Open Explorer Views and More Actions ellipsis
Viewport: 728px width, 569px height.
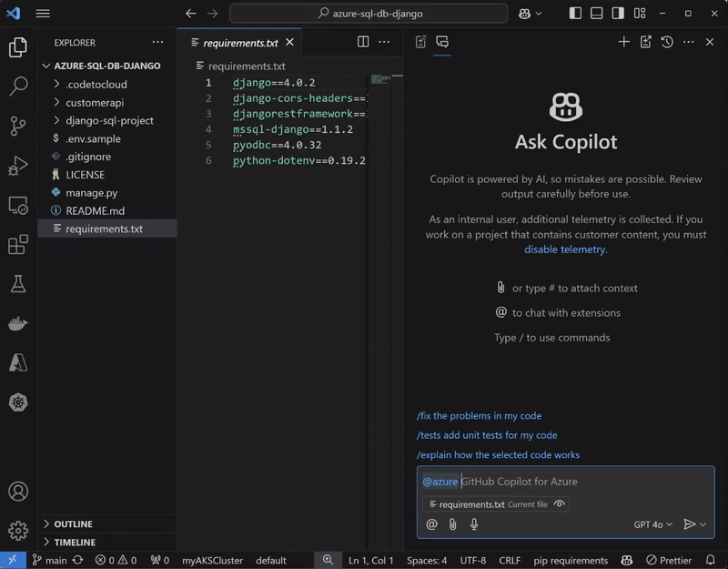(157, 42)
